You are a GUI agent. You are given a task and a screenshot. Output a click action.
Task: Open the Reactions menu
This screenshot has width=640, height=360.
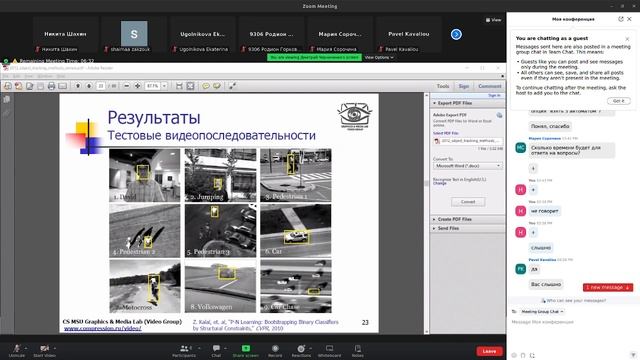[x=301, y=350]
